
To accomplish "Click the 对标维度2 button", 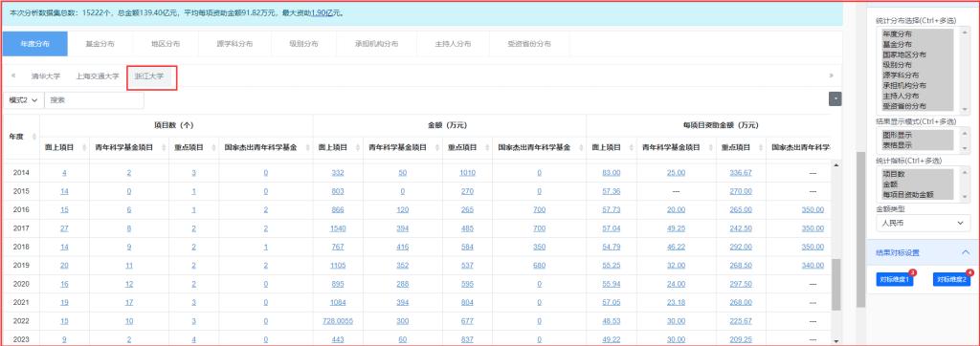I will pyautogui.click(x=951, y=280).
